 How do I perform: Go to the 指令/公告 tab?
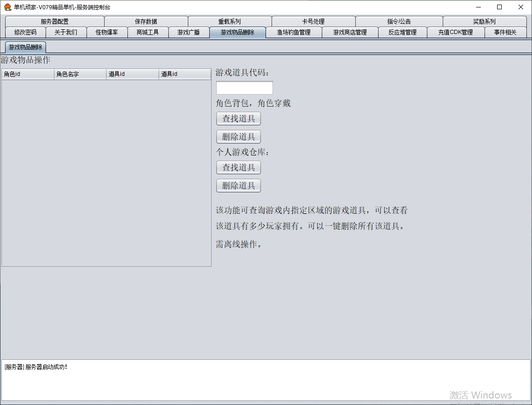pyautogui.click(x=399, y=21)
